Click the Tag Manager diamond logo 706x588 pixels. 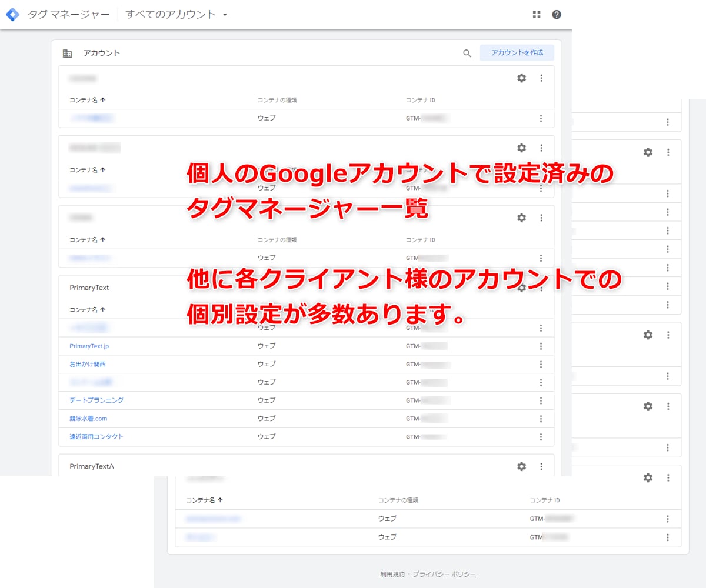(x=12, y=14)
